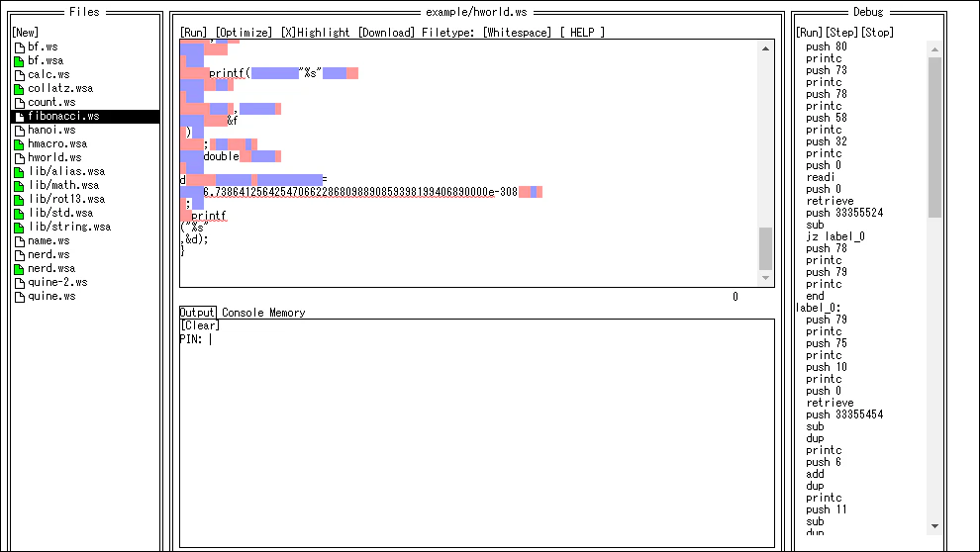Screen dimensions: 980x552
Task: Select the 'push 80' debug line
Action: [827, 46]
